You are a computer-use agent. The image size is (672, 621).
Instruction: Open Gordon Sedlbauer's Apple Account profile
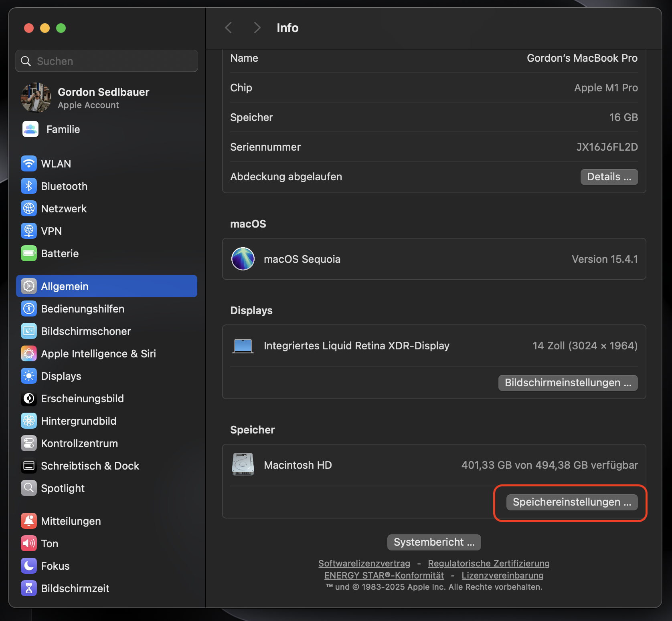103,97
